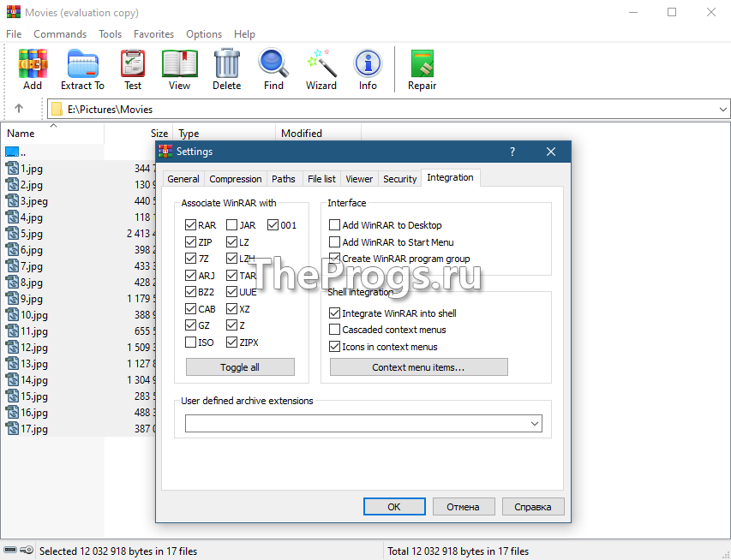Select the 1.jpg file icon
This screenshot has height=560, width=731.
pos(12,168)
